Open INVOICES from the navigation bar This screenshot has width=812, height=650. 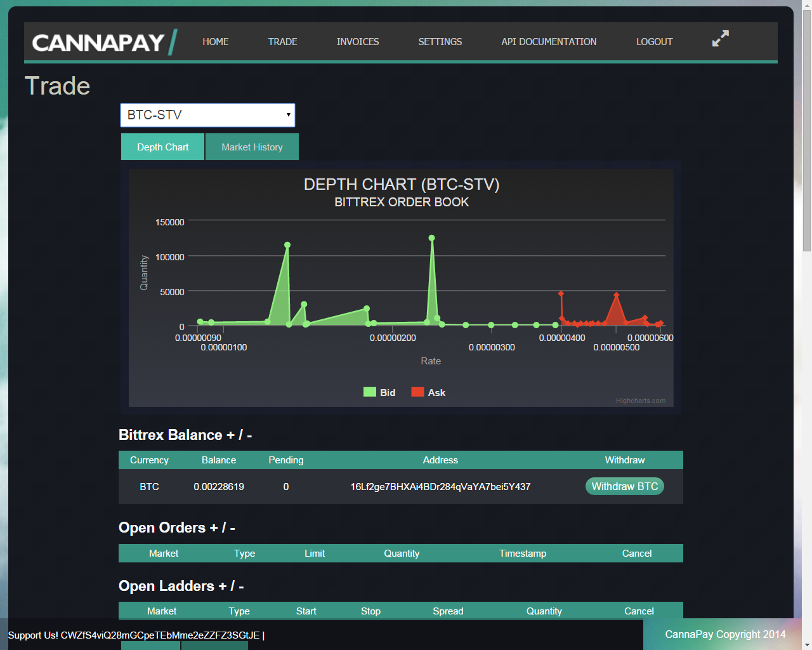[x=358, y=42]
